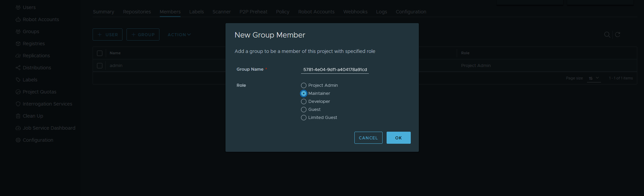
Task: Select the Maintainer role radio button
Action: [304, 93]
